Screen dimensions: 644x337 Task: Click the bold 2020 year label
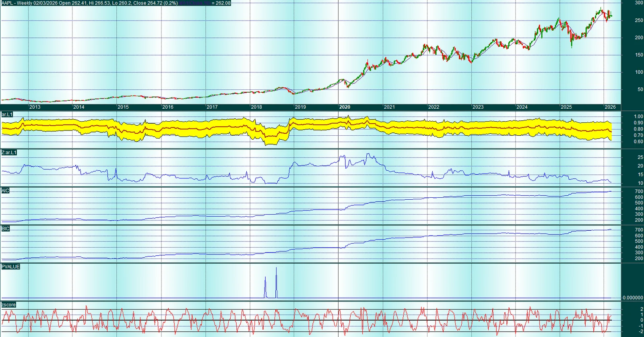(345, 107)
